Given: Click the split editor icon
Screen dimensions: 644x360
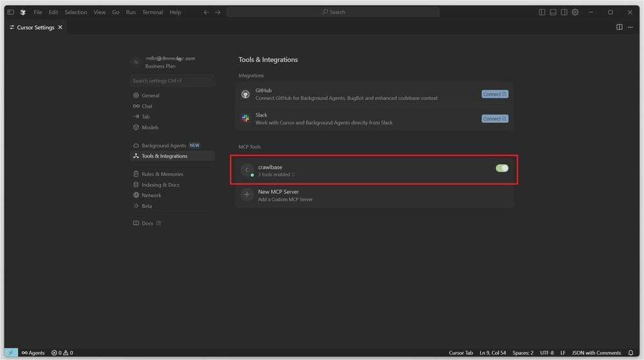Looking at the screenshot, I should [x=620, y=27].
